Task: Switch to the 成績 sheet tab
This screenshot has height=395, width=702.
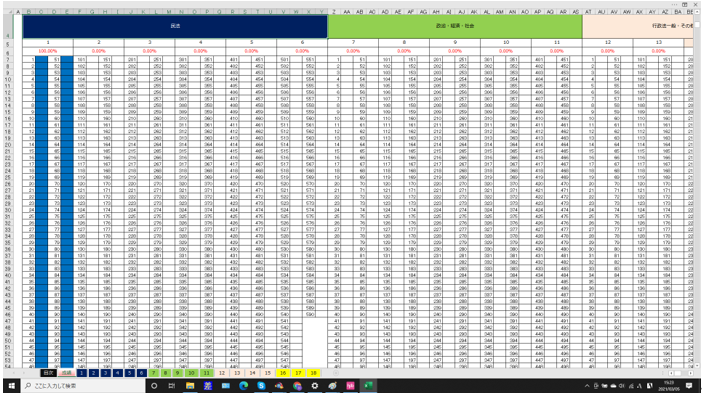Action: tap(66, 373)
